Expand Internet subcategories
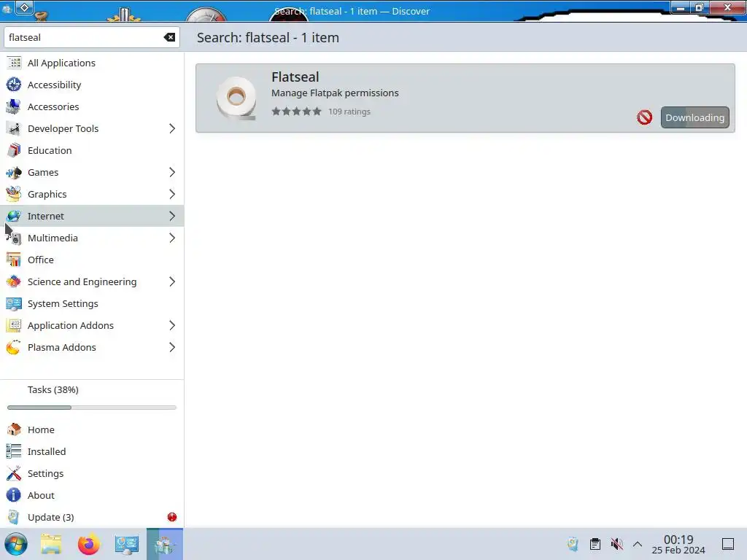 172,216
